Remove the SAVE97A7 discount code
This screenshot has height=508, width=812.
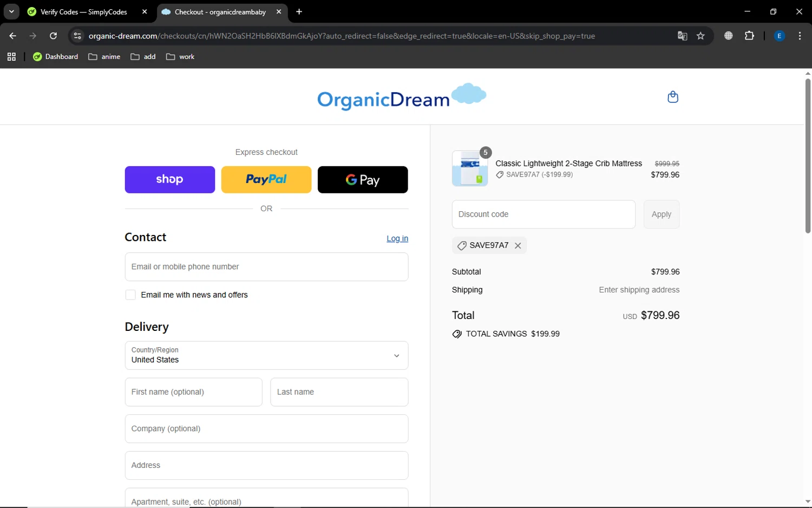pyautogui.click(x=518, y=245)
